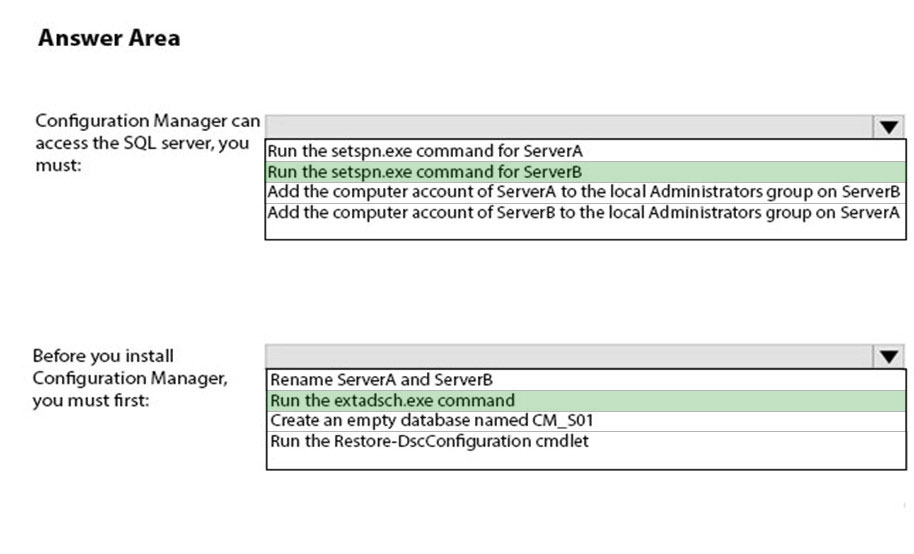Select Rename ServerA and ServerB option
Viewport: 914px width, 554px height.
(x=586, y=380)
